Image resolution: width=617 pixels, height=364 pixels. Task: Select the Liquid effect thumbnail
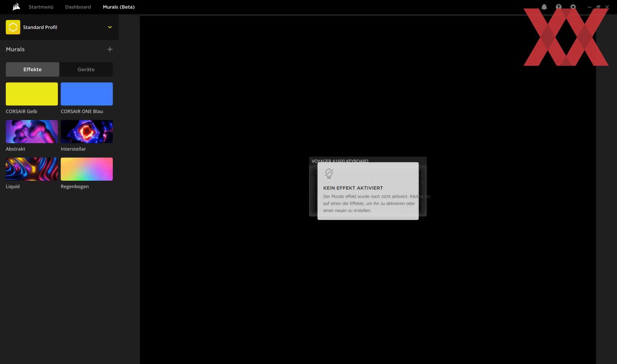point(32,169)
